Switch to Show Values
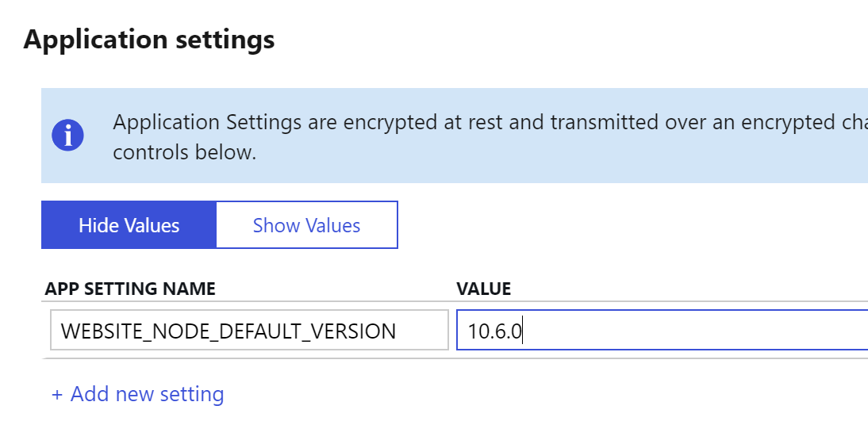The width and height of the screenshot is (868, 444). (x=306, y=225)
